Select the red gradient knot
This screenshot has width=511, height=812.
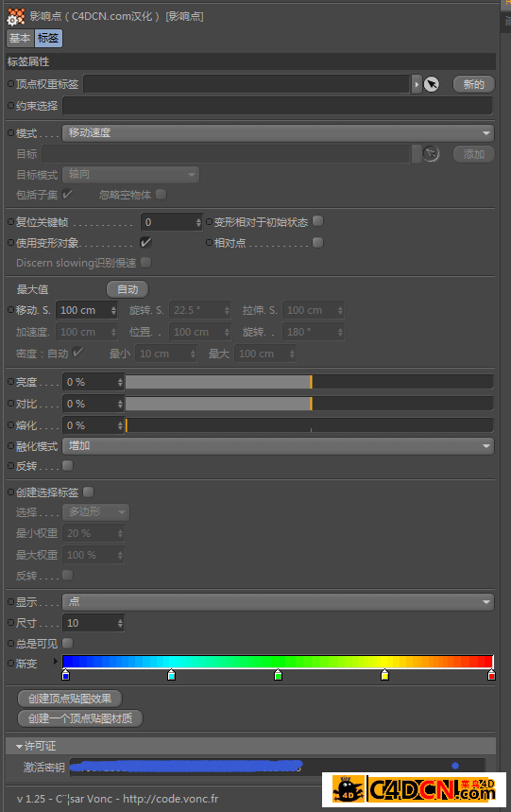491,675
